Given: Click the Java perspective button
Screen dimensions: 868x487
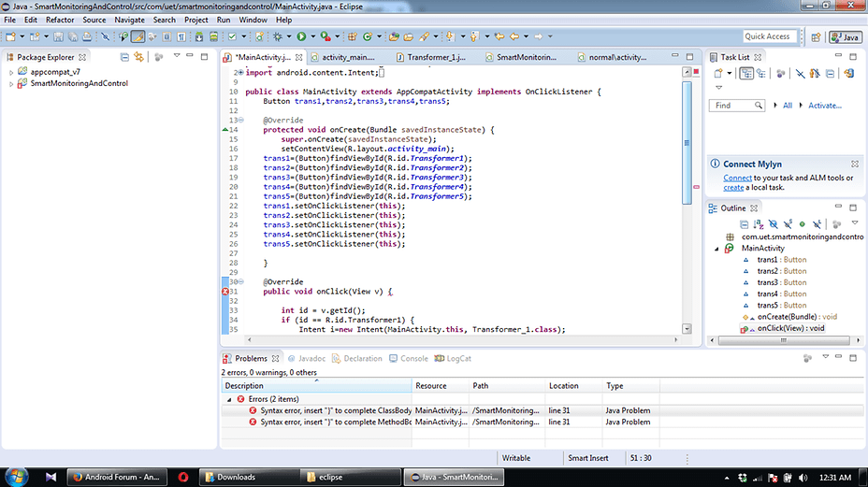Looking at the screenshot, I should pos(846,37).
